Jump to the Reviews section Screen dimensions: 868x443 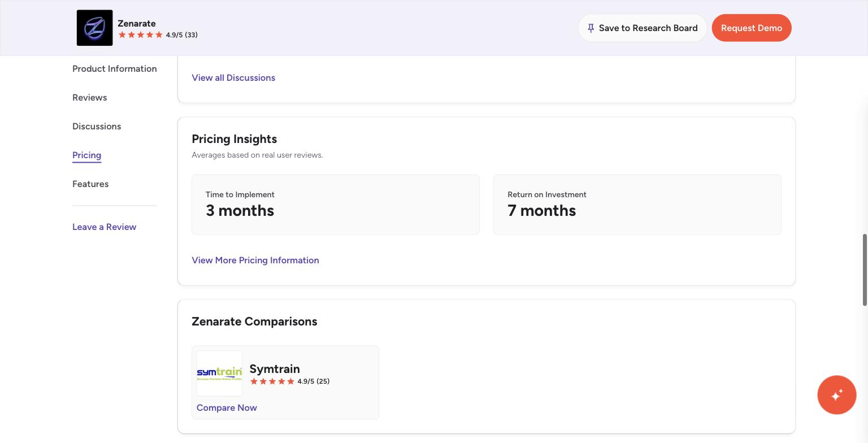click(89, 97)
